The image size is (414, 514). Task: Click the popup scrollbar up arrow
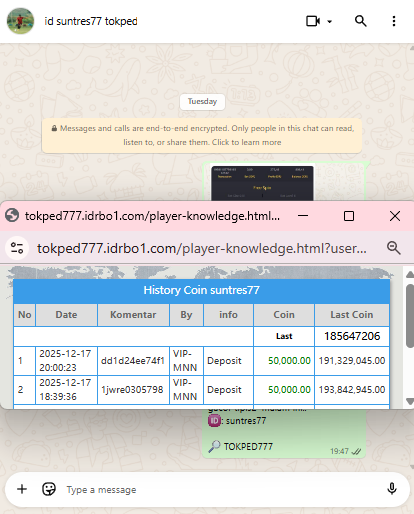tap(410, 275)
